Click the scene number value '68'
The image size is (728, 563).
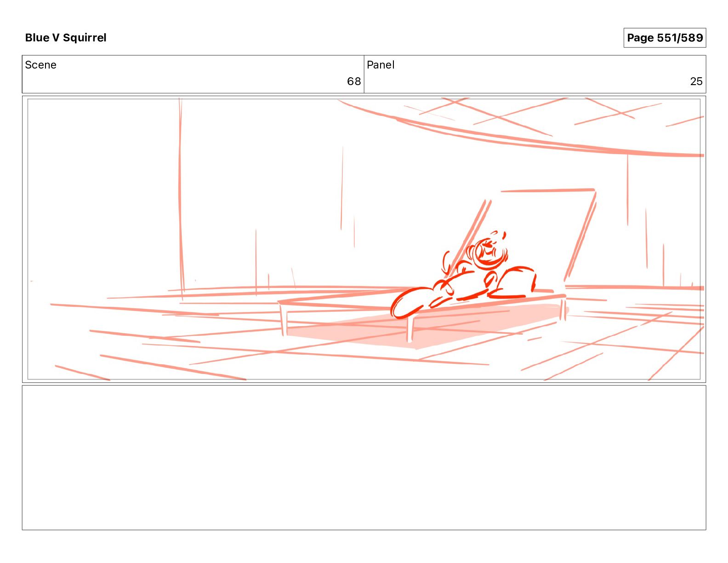354,81
